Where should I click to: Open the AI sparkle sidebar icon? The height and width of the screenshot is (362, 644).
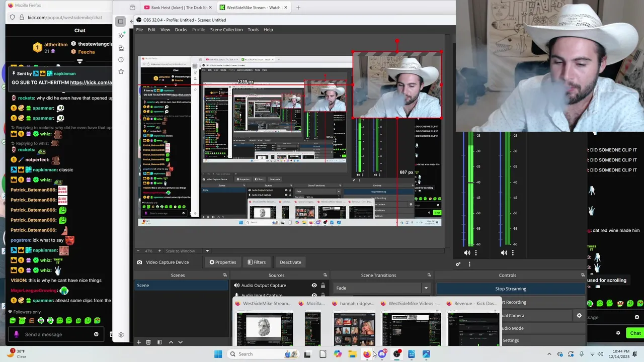tap(121, 36)
